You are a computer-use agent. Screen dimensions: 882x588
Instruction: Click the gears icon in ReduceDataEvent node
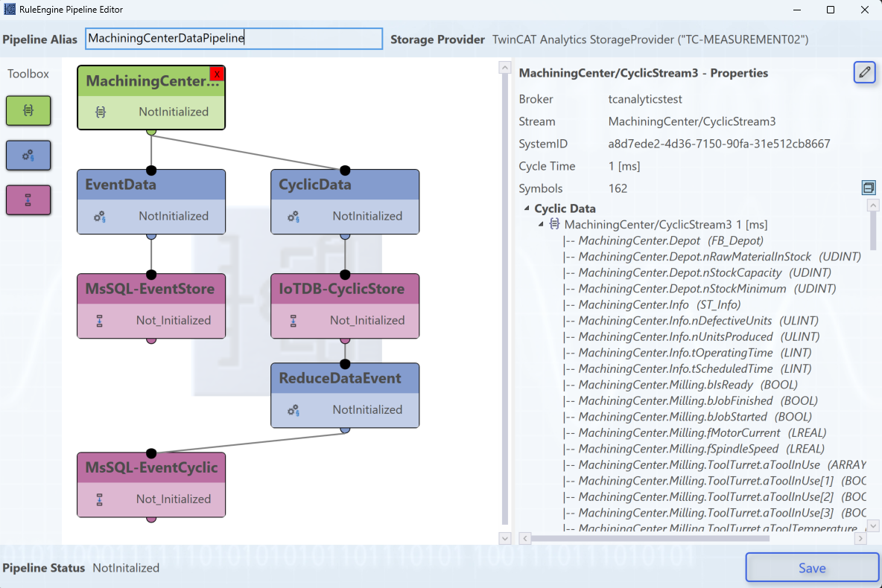[294, 410]
